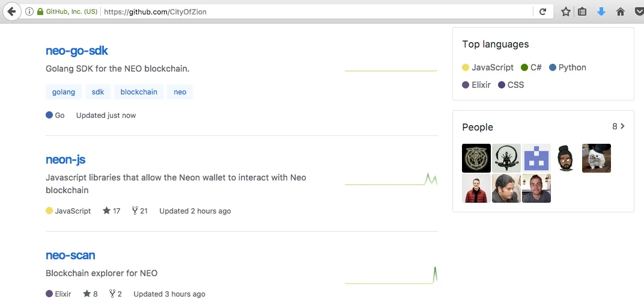Click 'Updated 3 hours ago' text
Image resolution: width=644 pixels, height=299 pixels.
[169, 294]
